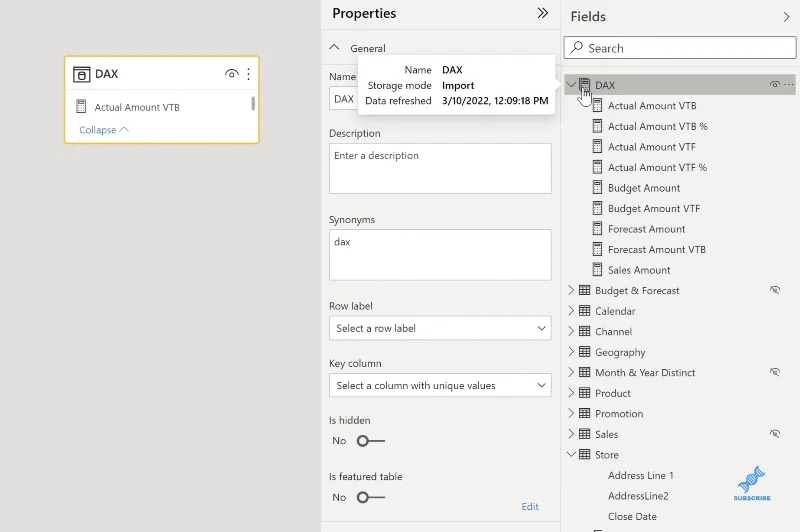Unhide the Sales table via eye icon
800x532 pixels.
(775, 434)
